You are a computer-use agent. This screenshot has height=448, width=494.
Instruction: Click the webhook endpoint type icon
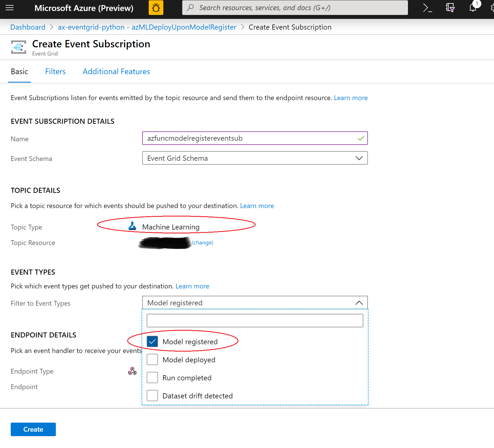[132, 371]
